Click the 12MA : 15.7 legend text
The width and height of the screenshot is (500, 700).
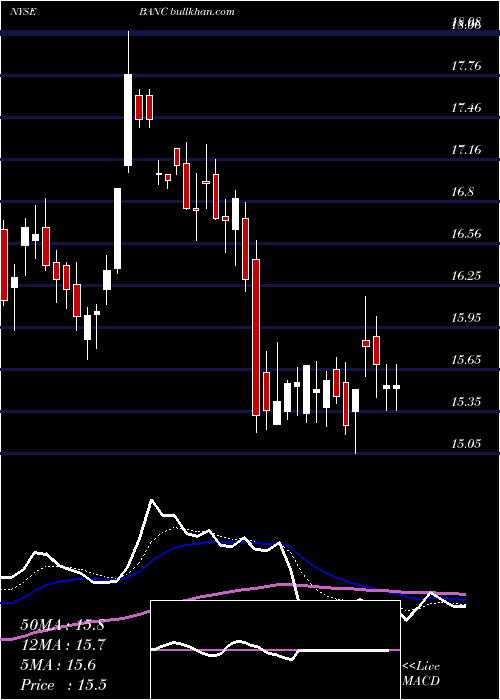tap(63, 645)
